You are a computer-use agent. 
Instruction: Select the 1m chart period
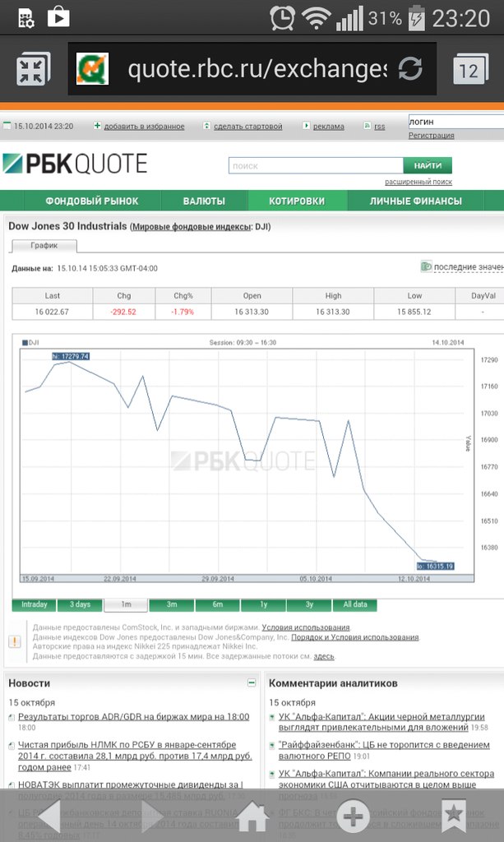point(126,604)
